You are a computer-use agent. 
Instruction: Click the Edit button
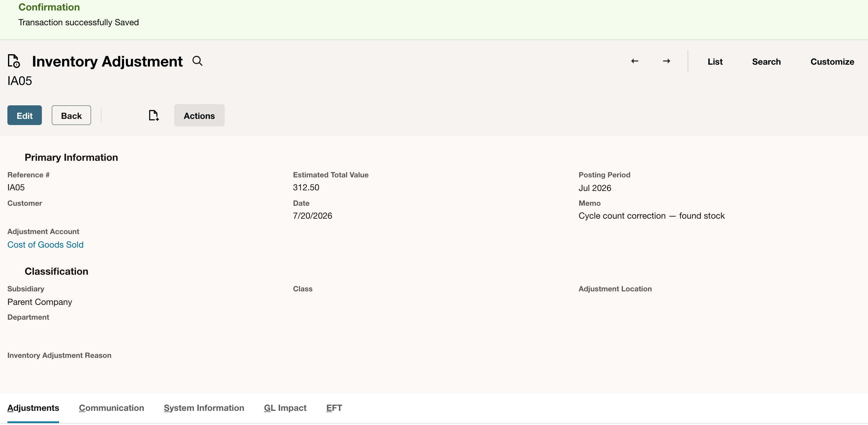coord(25,115)
